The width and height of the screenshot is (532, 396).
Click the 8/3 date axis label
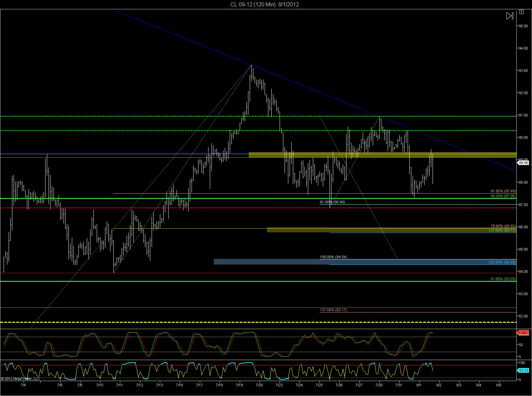point(459,385)
